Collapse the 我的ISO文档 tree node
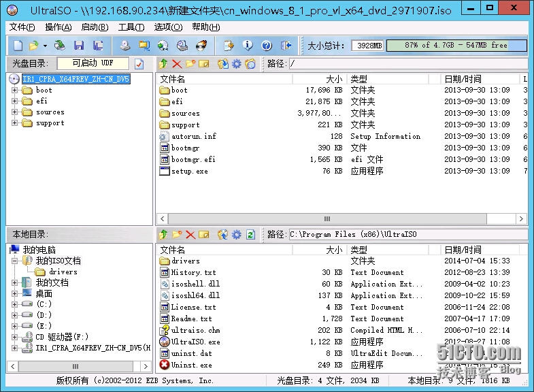This screenshot has width=534, height=392. pyautogui.click(x=14, y=261)
